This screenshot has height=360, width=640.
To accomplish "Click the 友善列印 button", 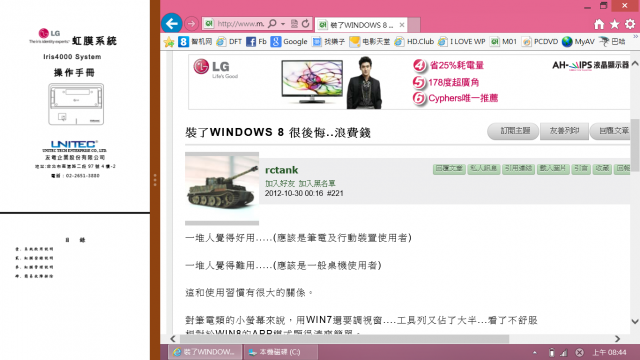I will coord(564,131).
